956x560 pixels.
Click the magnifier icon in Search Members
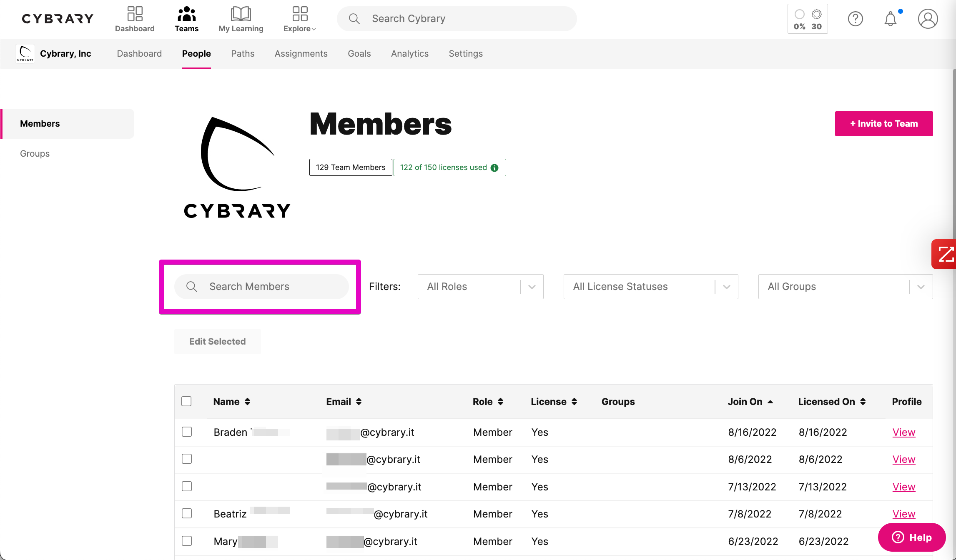[192, 287]
